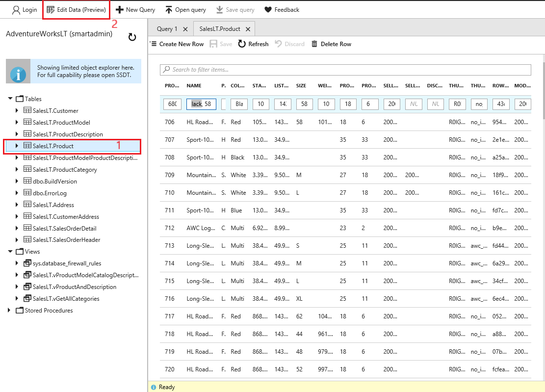Click the Delete Row trash icon
This screenshot has height=392, width=545.
[315, 44]
